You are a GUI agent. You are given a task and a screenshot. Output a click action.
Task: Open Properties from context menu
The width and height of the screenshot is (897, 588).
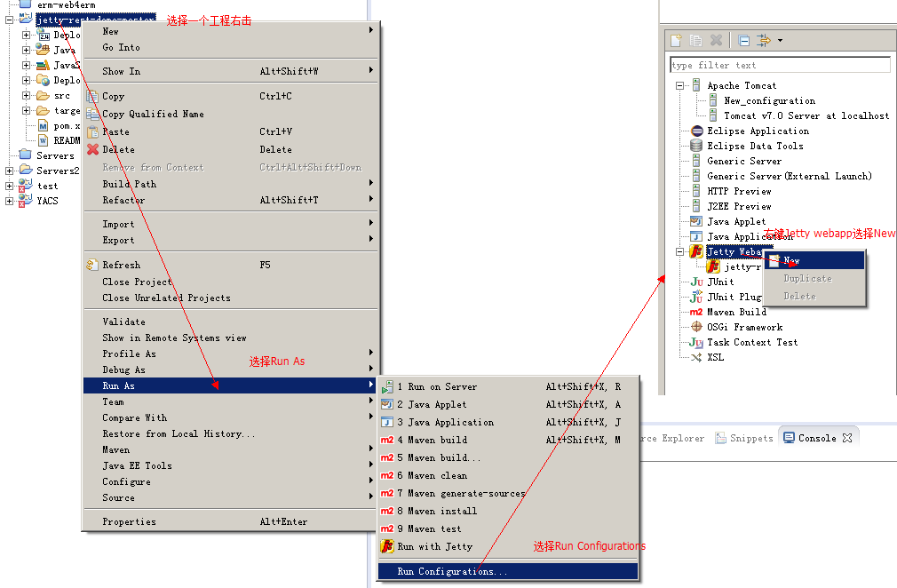[x=231, y=521]
